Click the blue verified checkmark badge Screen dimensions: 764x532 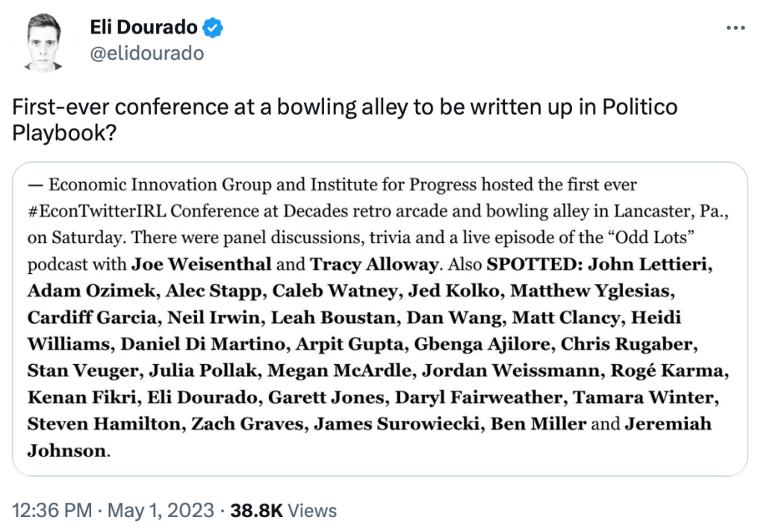(214, 28)
